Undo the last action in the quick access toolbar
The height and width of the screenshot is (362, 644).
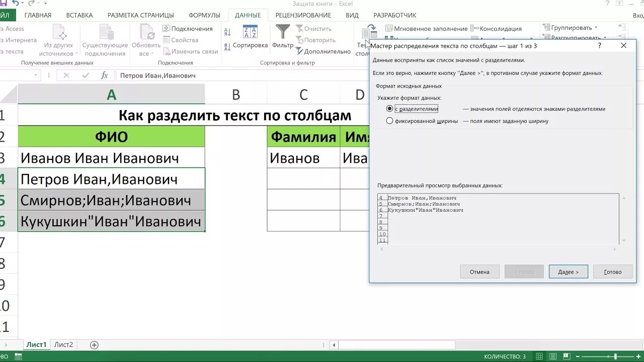click(x=15, y=4)
